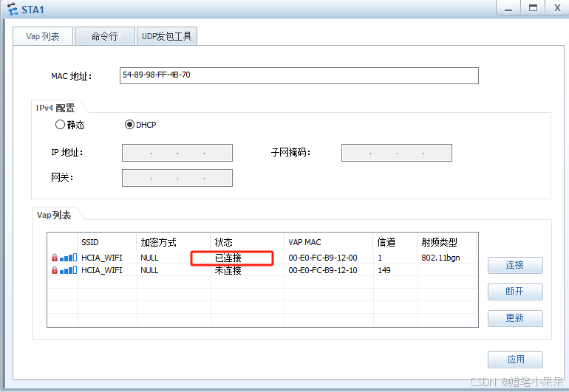Select HCIA_WIFI SSID on channel 1 row

[102, 258]
